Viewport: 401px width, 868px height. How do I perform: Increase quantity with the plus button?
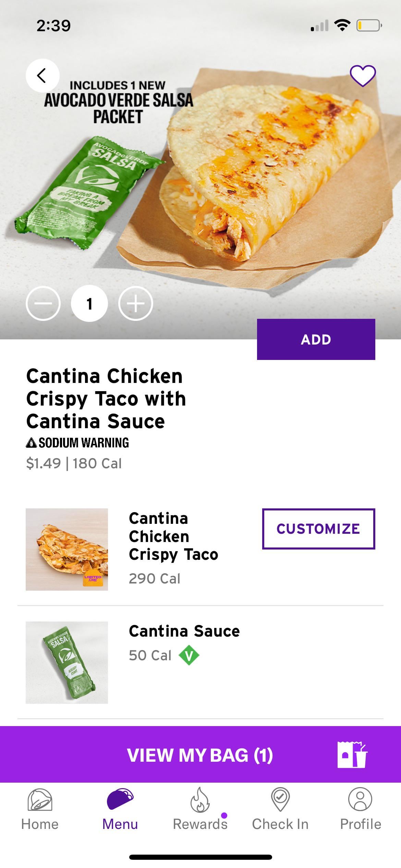point(136,303)
